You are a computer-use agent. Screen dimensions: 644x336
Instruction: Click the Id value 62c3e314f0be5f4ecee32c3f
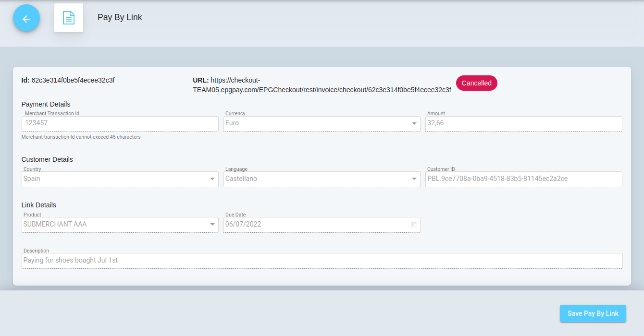tap(73, 80)
